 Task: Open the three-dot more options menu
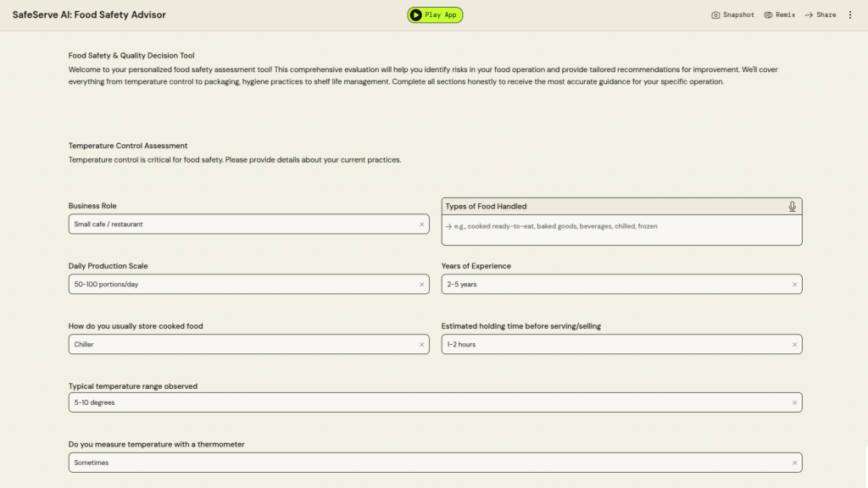[x=850, y=15]
